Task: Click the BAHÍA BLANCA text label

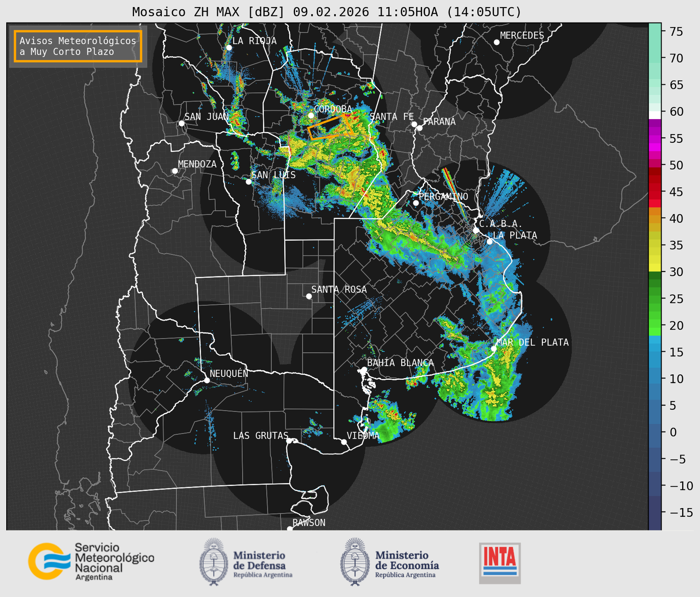Action: tap(400, 363)
